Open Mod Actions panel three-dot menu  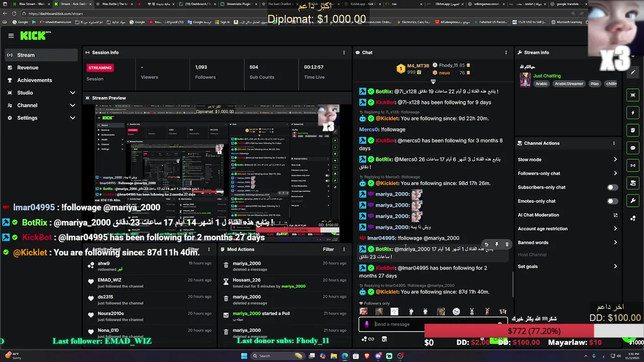pyautogui.click(x=344, y=249)
